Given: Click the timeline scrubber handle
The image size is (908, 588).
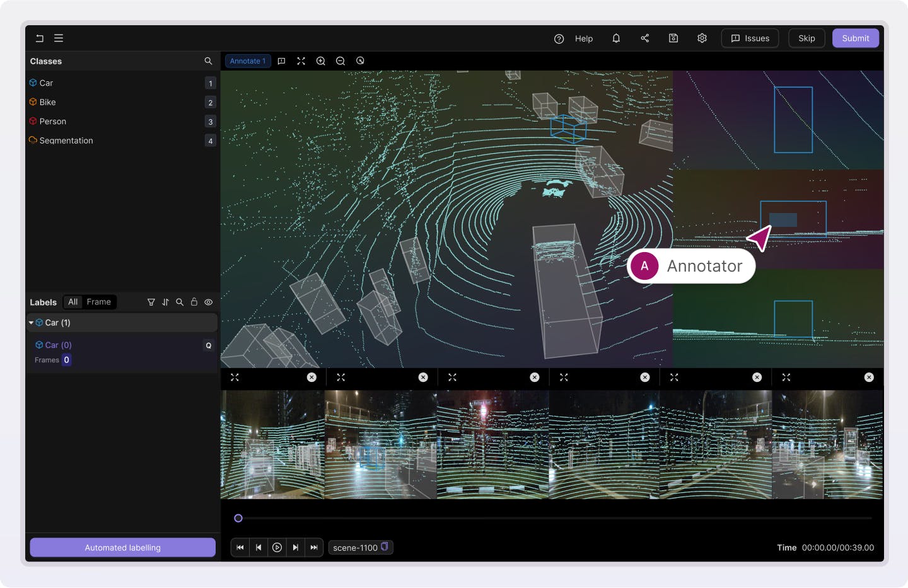Looking at the screenshot, I should [238, 518].
